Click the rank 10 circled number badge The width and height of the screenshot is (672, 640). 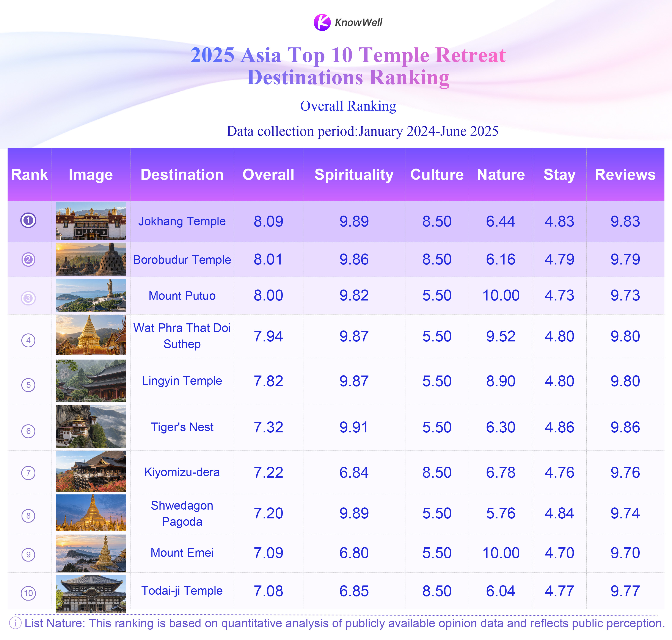click(x=28, y=593)
